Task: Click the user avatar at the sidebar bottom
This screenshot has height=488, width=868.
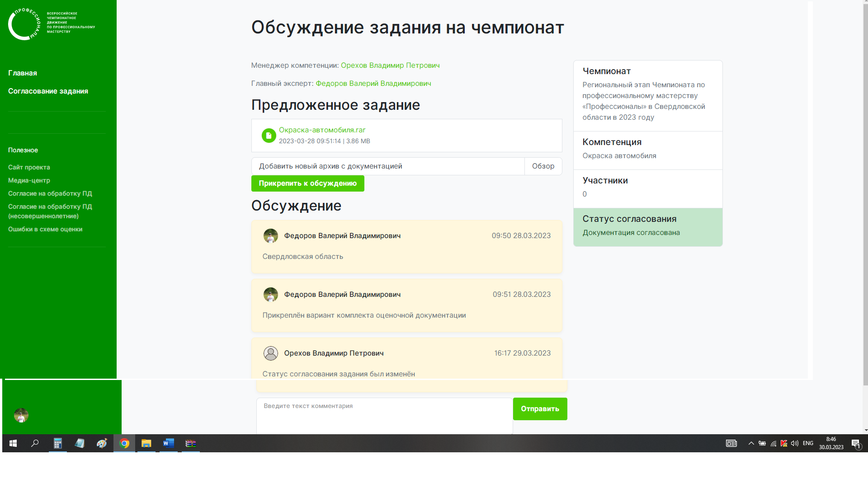Action: pos(21,415)
